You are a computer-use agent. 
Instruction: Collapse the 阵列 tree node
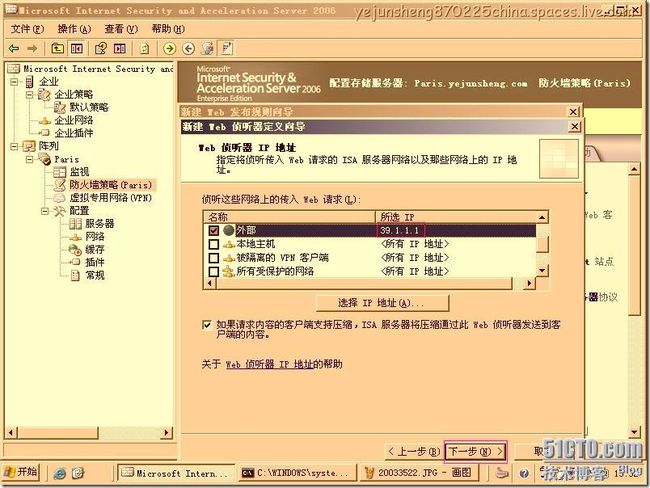tap(15, 146)
